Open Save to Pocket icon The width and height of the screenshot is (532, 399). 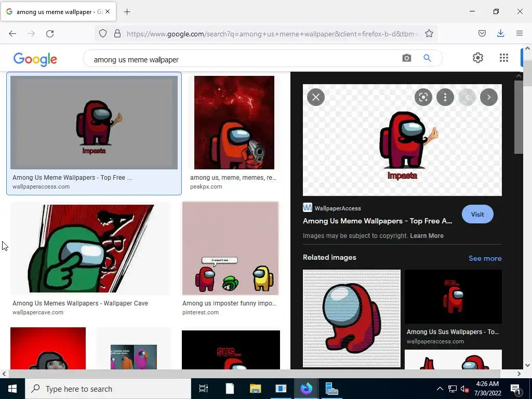coord(482,33)
